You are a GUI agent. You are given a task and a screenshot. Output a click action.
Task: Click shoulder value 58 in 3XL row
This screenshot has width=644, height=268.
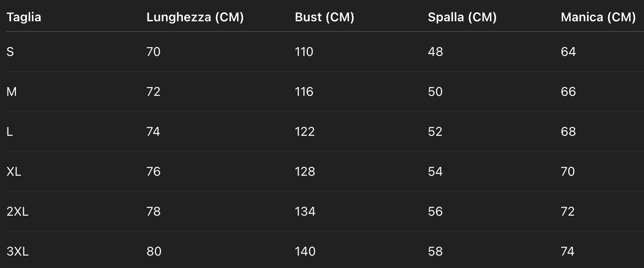[435, 252]
